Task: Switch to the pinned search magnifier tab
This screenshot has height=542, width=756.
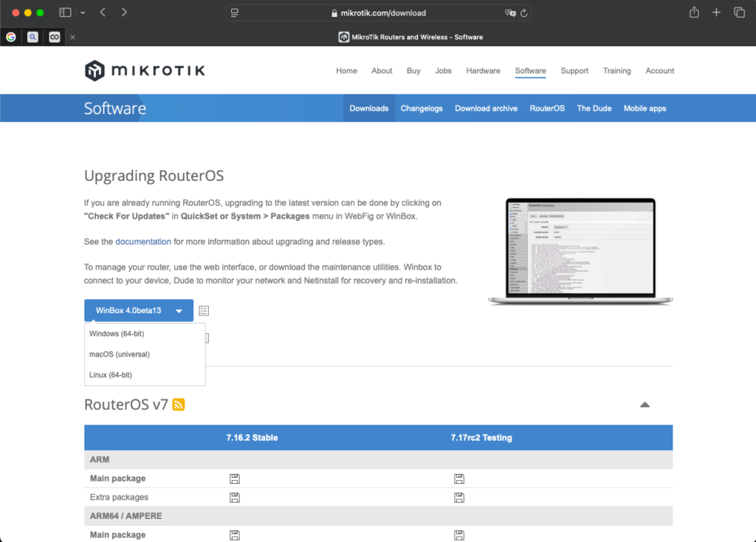Action: tap(32, 37)
